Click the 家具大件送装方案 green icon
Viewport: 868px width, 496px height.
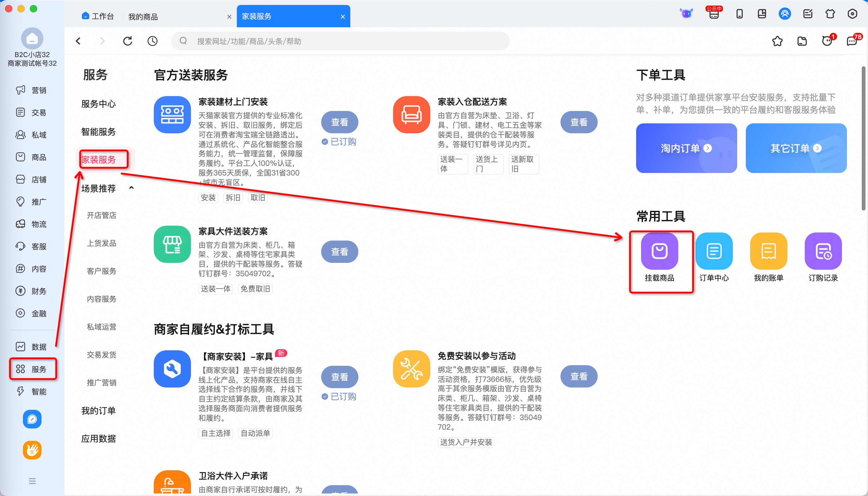[172, 244]
